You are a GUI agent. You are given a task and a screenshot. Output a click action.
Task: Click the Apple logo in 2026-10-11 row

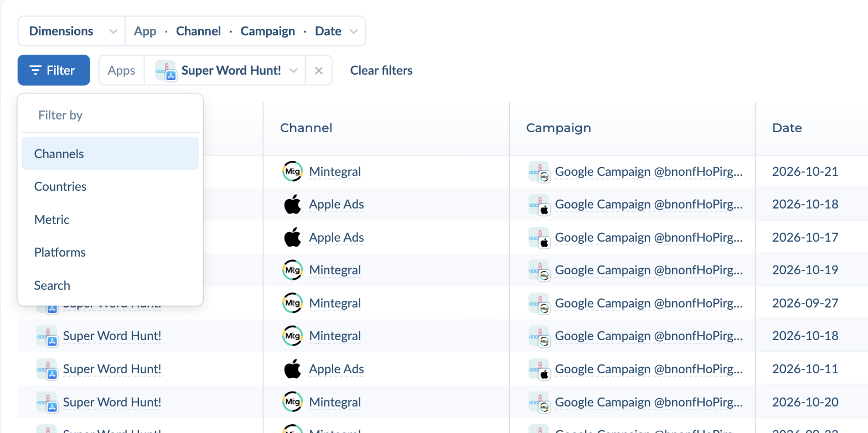point(292,369)
